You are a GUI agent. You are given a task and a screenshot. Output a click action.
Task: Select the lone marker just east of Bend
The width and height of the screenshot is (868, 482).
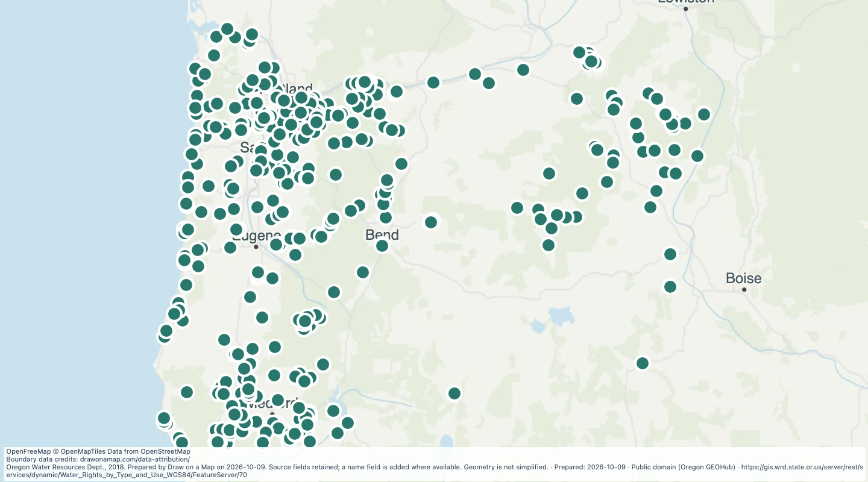click(430, 222)
